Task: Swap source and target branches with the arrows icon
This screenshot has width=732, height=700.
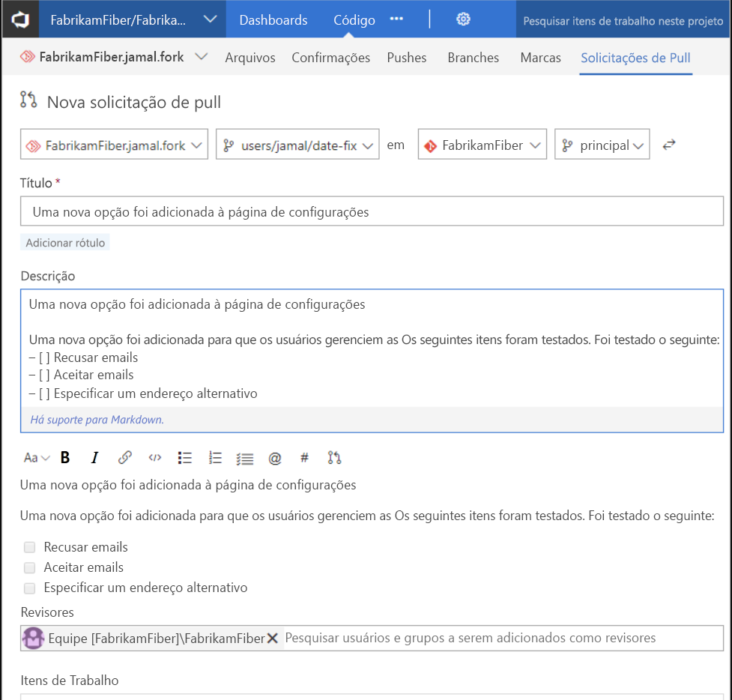Action: (668, 144)
